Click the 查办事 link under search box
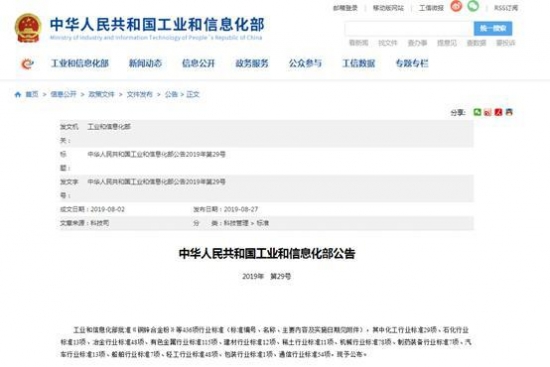 [x=417, y=43]
